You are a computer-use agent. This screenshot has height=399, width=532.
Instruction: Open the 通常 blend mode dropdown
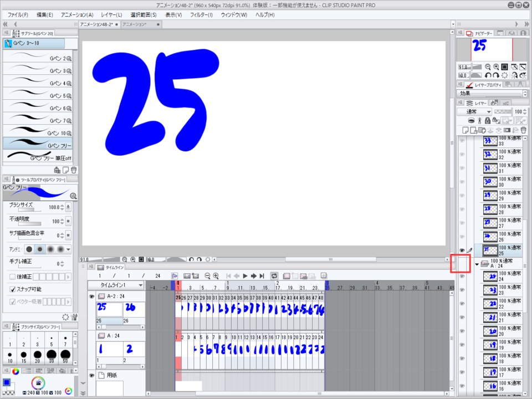click(x=474, y=112)
